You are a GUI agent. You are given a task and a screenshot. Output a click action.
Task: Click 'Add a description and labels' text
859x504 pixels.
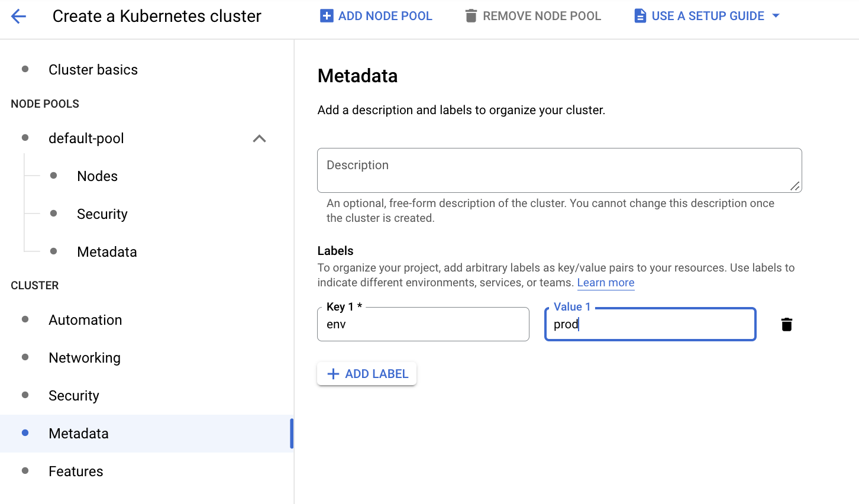coord(461,110)
